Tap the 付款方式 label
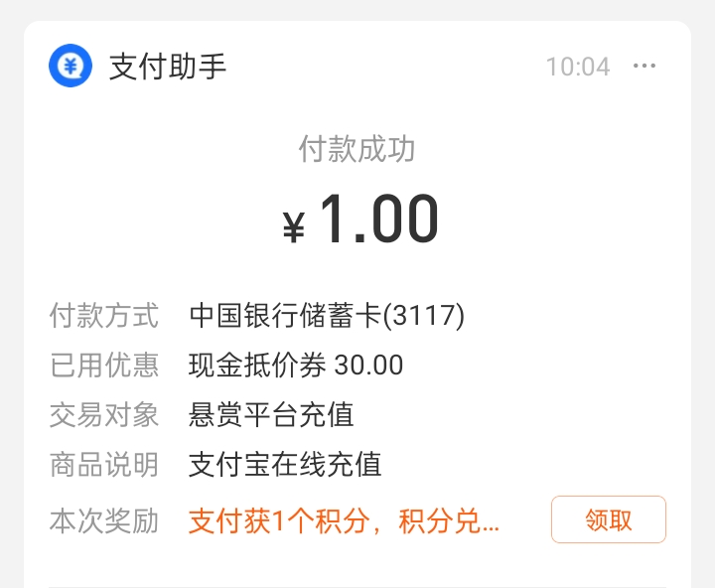The width and height of the screenshot is (715, 588). pyautogui.click(x=104, y=315)
